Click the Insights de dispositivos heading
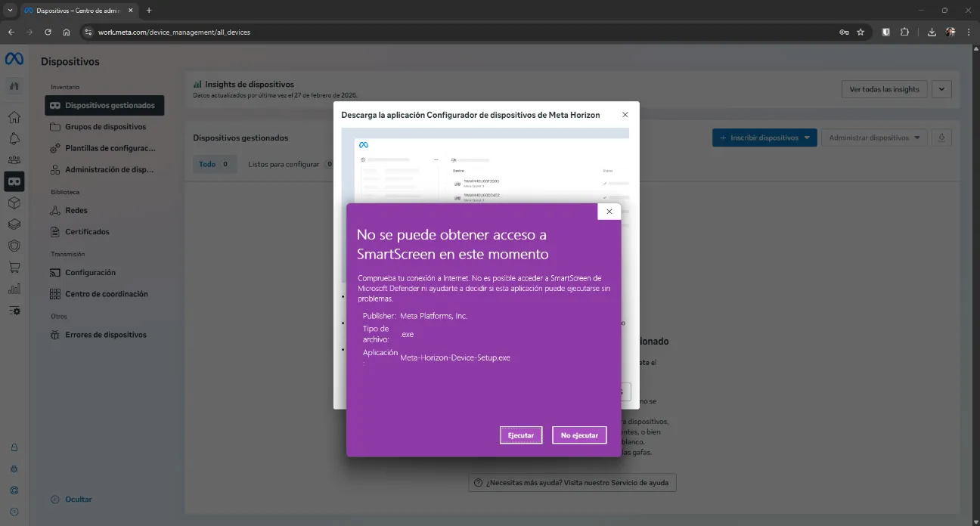Image resolution: width=980 pixels, height=526 pixels. [250, 85]
